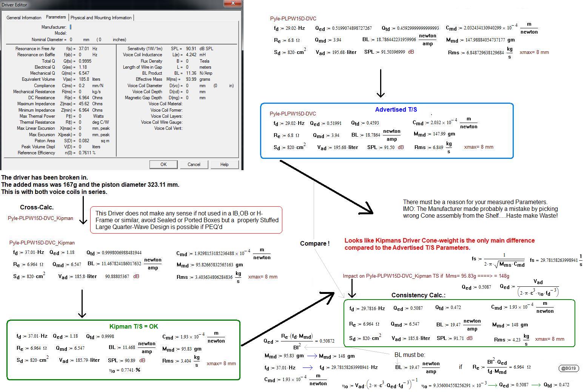
Task: Click the BL product value 11.36
Action: click(191, 73)
